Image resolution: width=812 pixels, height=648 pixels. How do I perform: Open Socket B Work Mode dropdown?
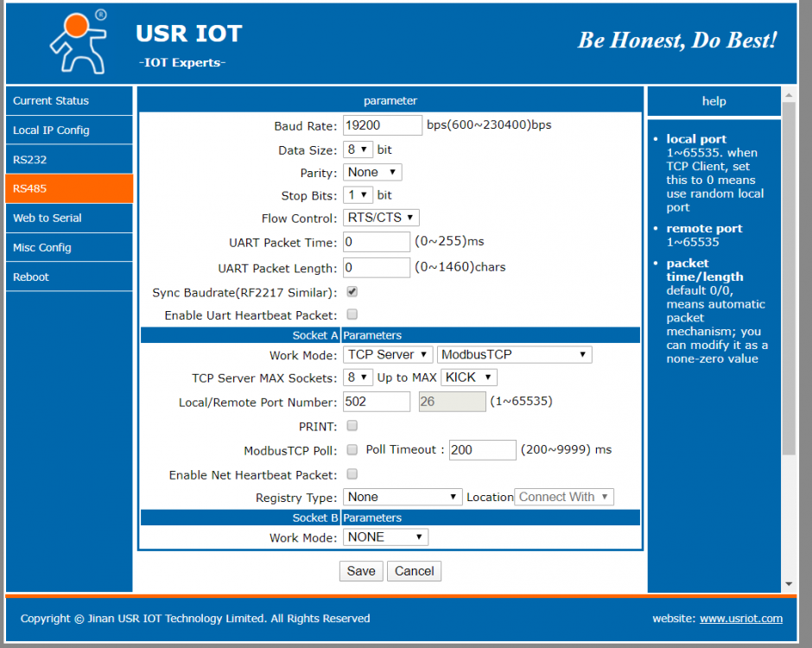click(x=385, y=537)
